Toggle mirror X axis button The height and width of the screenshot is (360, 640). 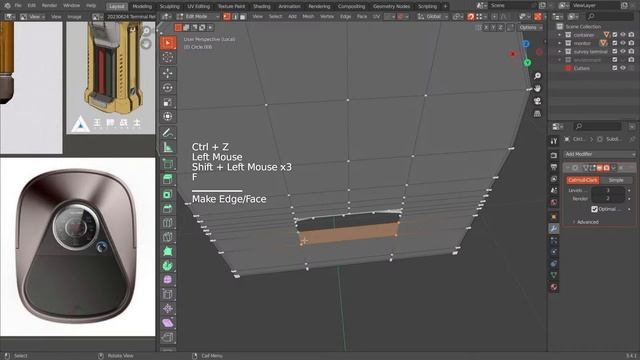486,27
